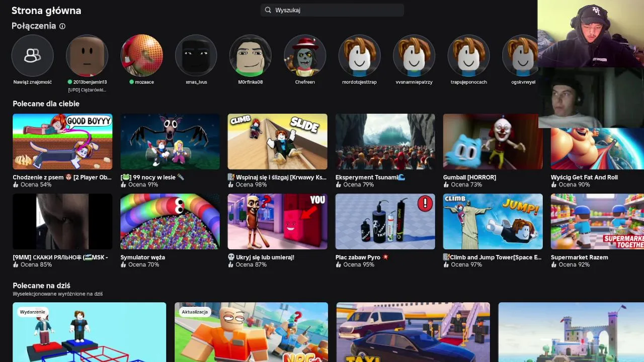The image size is (644, 362).
Task: Click the Wyszukaj search field
Action: click(x=332, y=10)
